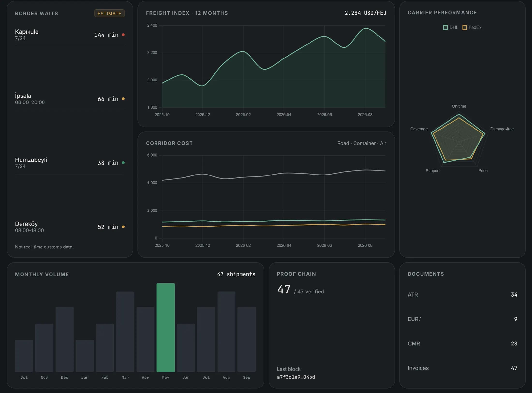The height and width of the screenshot is (393, 532).
Task: Click the 47 shipments total
Action: click(236, 274)
